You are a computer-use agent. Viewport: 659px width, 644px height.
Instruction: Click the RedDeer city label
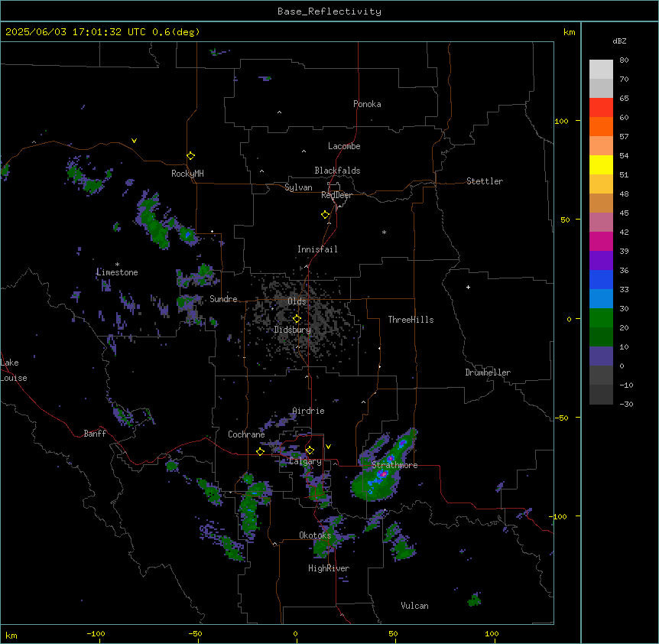(x=336, y=195)
